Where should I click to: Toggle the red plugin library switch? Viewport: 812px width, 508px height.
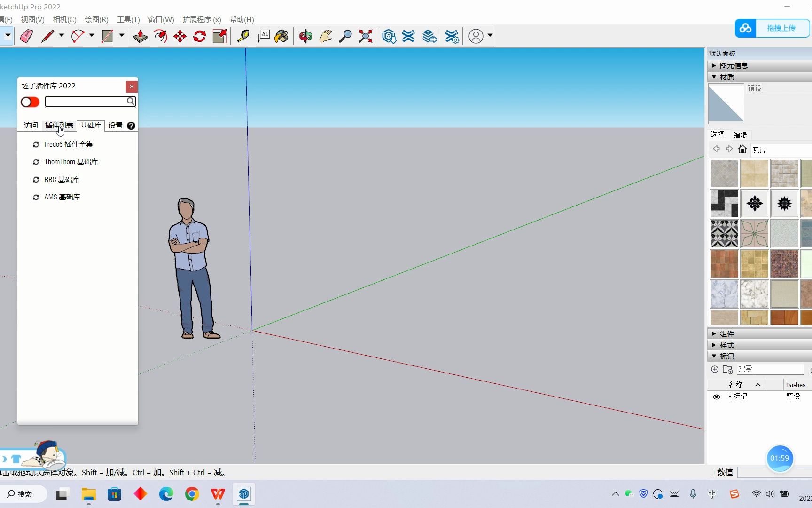pos(30,102)
